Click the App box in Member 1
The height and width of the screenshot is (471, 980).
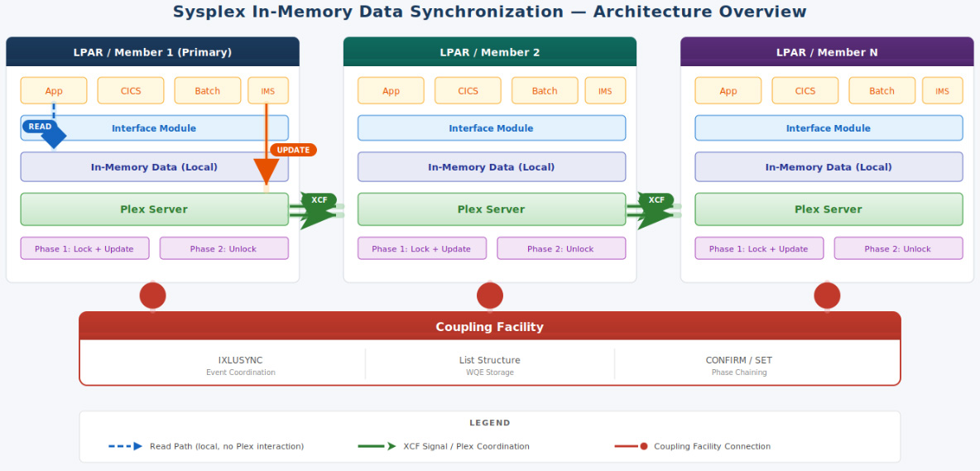click(54, 90)
